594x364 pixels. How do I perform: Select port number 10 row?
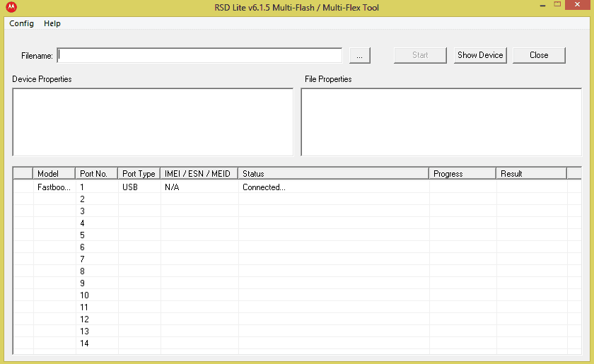298,295
